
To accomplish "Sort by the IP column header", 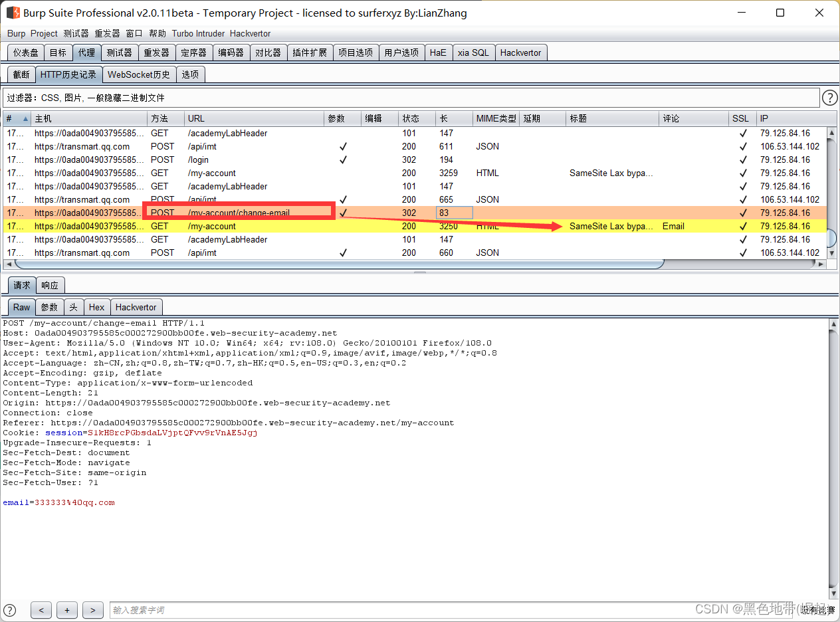I will [792, 119].
